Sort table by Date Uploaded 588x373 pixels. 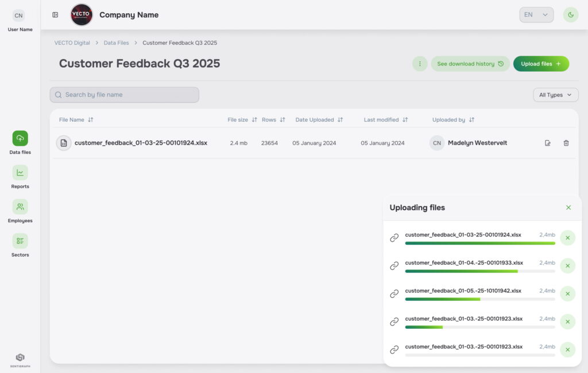(x=340, y=120)
